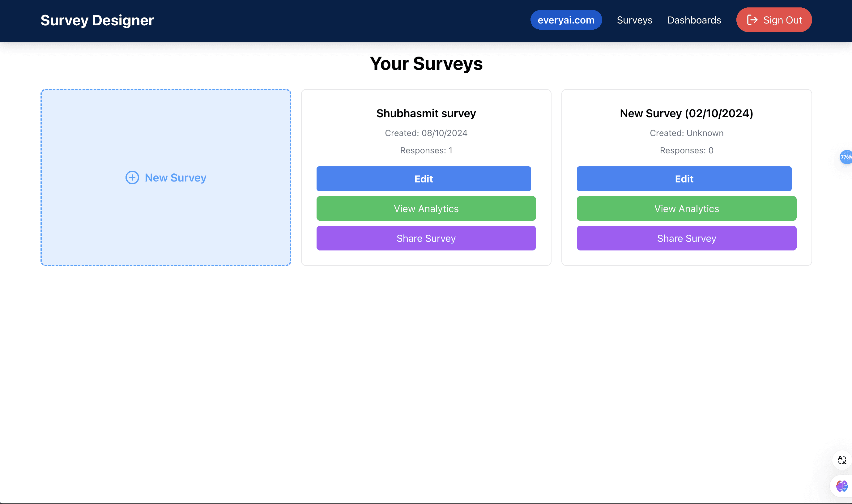
Task: Share the Shubhasmit survey
Action: pyautogui.click(x=426, y=238)
